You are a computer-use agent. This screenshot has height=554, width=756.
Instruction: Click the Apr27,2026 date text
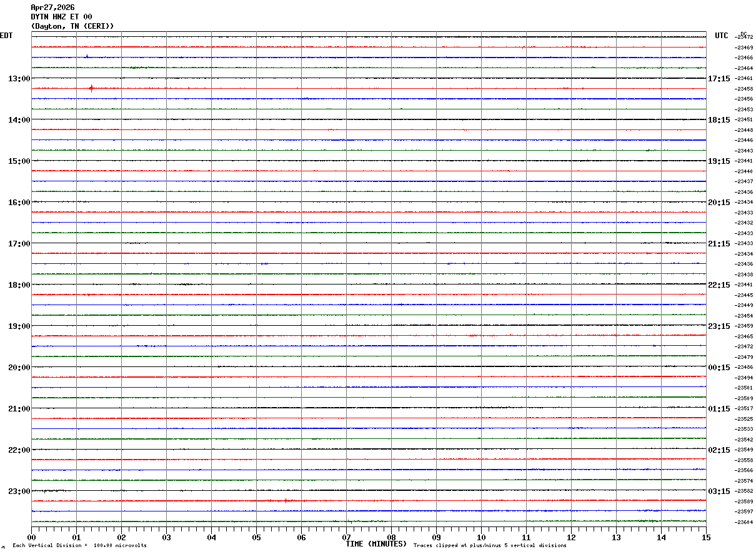(52, 8)
